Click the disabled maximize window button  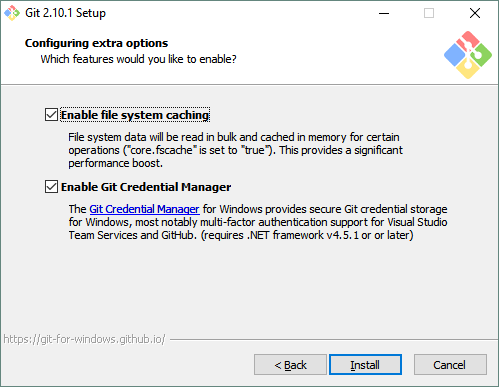[429, 13]
